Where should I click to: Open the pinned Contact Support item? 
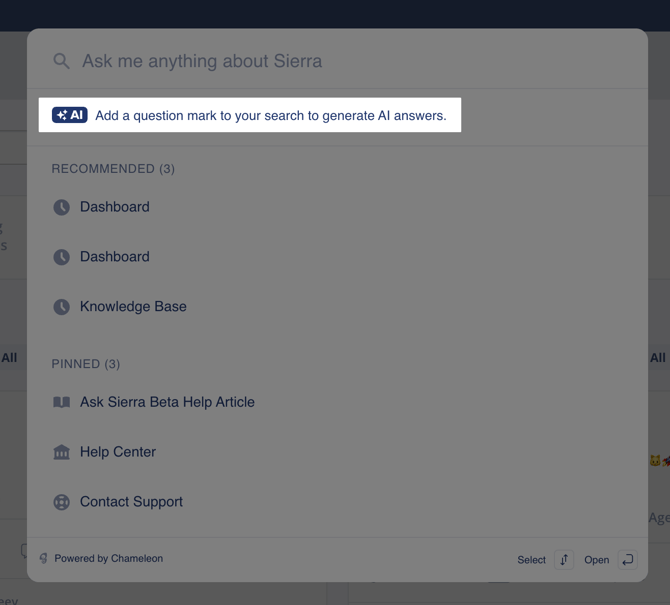click(131, 502)
